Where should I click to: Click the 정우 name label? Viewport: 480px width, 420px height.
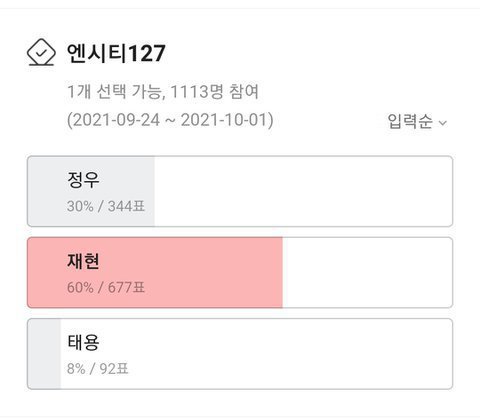click(x=83, y=180)
